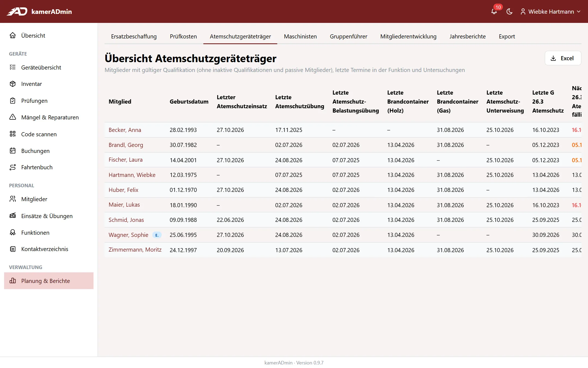The image size is (588, 368).
Task: Click the Geburtsdatum column header
Action: 189,102
